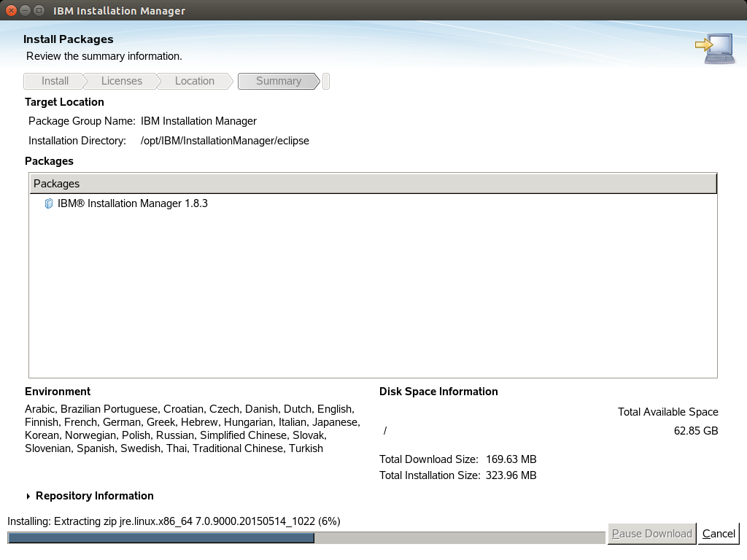
Task: Click the Total Installation Size value 323.96 MB
Action: [x=511, y=475]
